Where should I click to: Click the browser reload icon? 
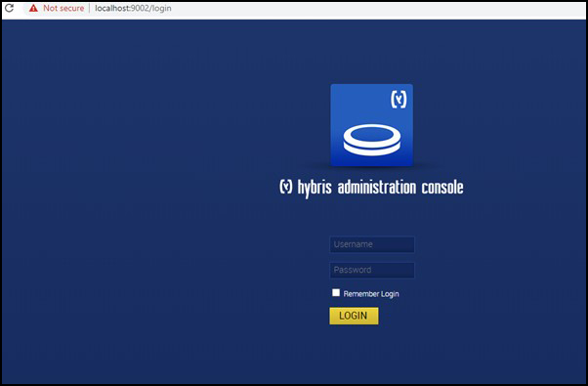click(x=9, y=8)
